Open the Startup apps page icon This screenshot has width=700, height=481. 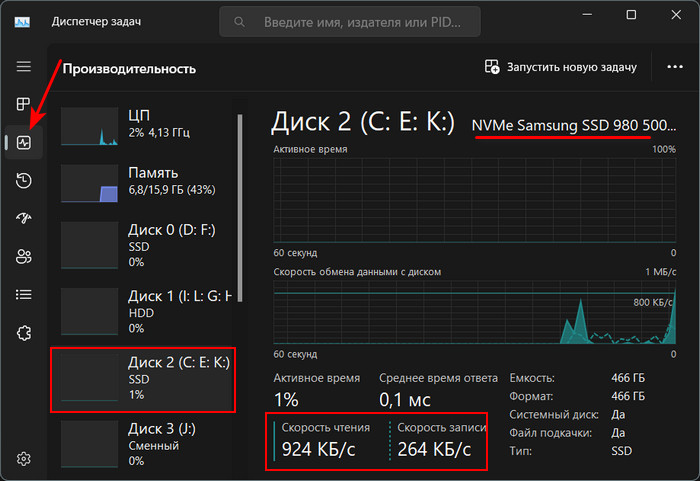click(x=24, y=218)
